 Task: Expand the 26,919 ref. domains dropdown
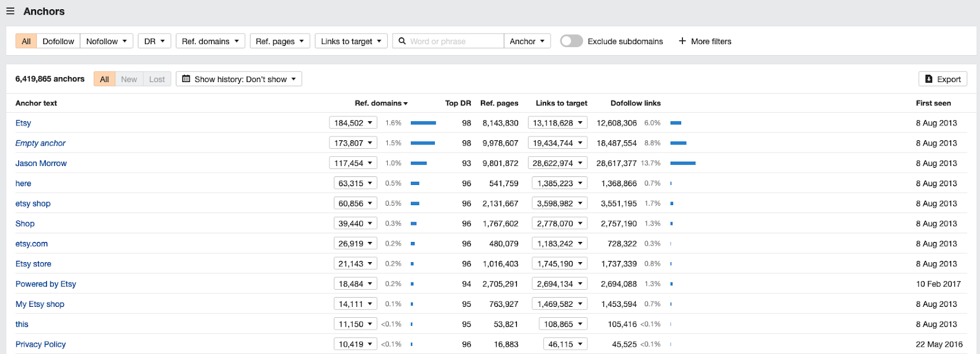point(355,244)
